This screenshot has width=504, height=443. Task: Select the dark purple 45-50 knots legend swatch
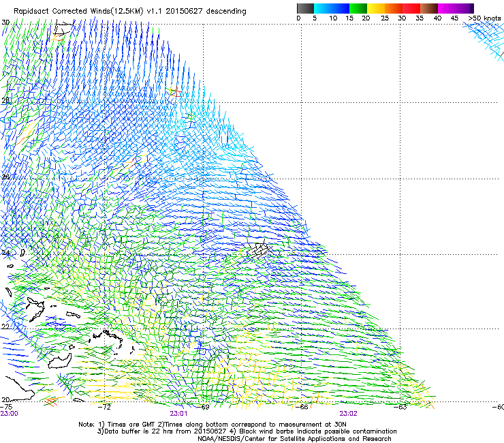(464, 8)
